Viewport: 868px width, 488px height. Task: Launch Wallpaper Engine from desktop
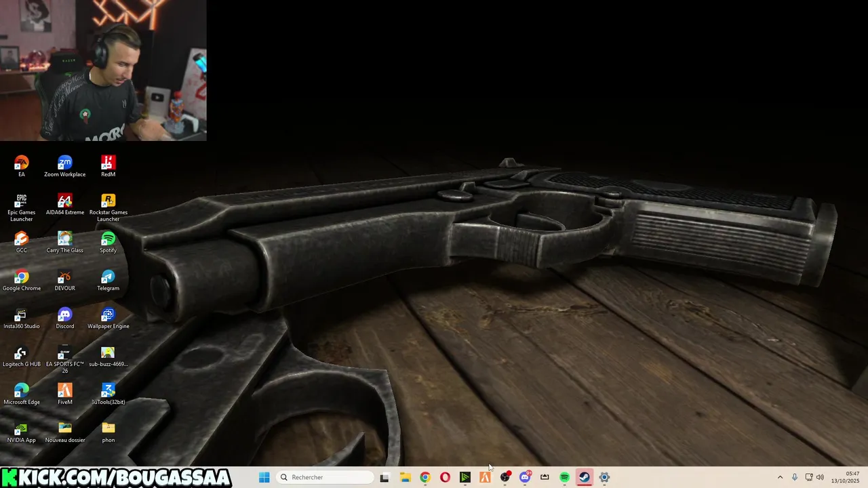click(108, 318)
